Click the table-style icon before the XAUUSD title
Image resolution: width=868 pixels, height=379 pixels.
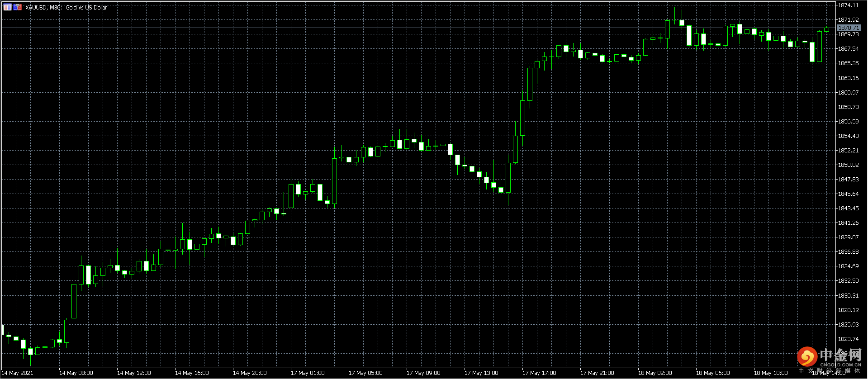7,7
